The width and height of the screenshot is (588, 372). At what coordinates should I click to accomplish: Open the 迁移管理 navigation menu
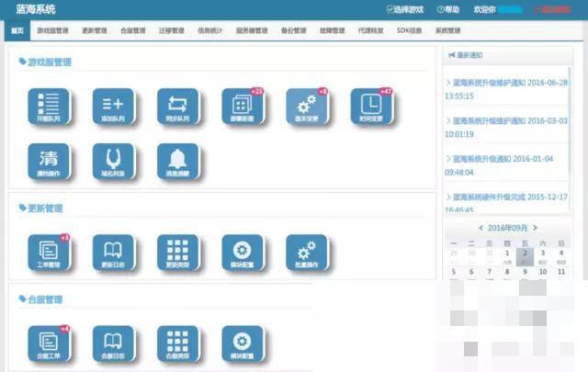point(172,30)
